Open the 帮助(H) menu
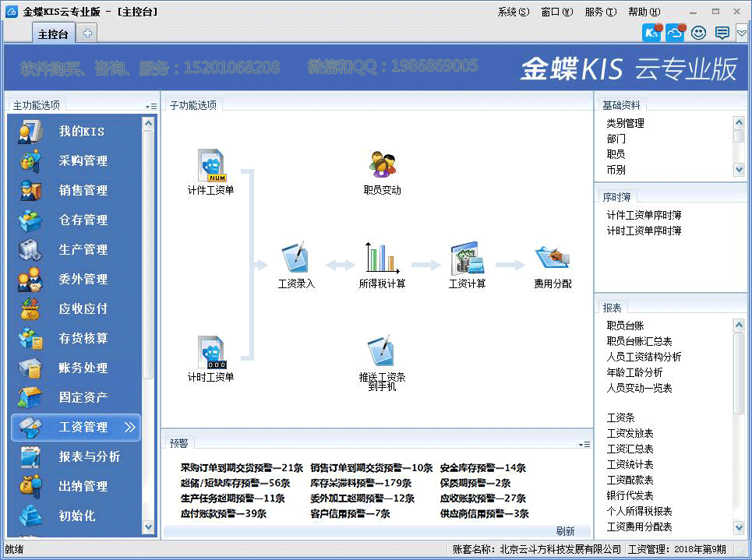 (x=644, y=12)
